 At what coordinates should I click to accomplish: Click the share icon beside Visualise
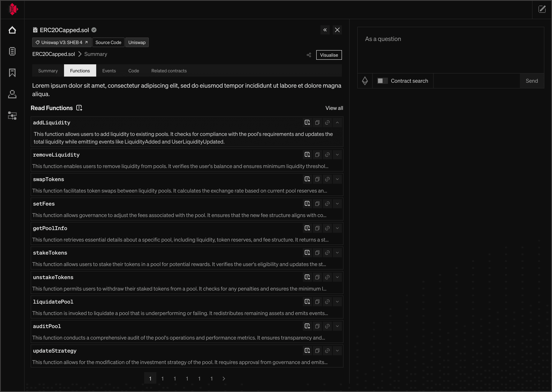pos(309,55)
